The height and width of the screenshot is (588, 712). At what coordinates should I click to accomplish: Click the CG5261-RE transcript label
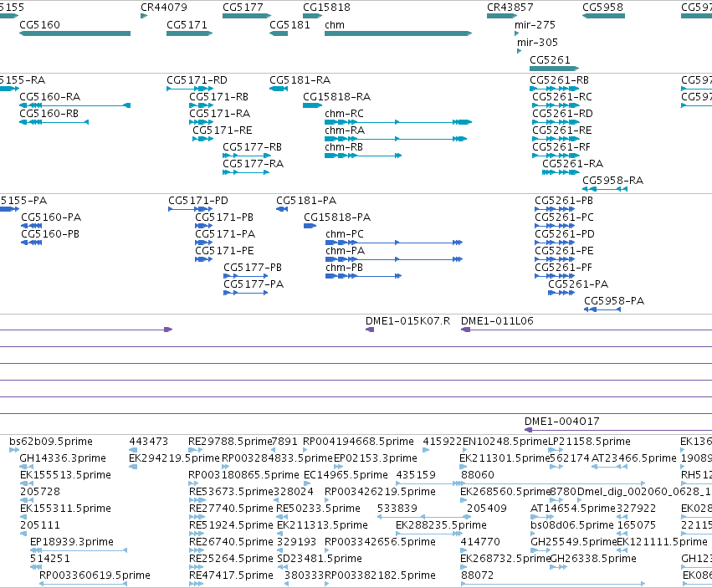[x=562, y=130]
